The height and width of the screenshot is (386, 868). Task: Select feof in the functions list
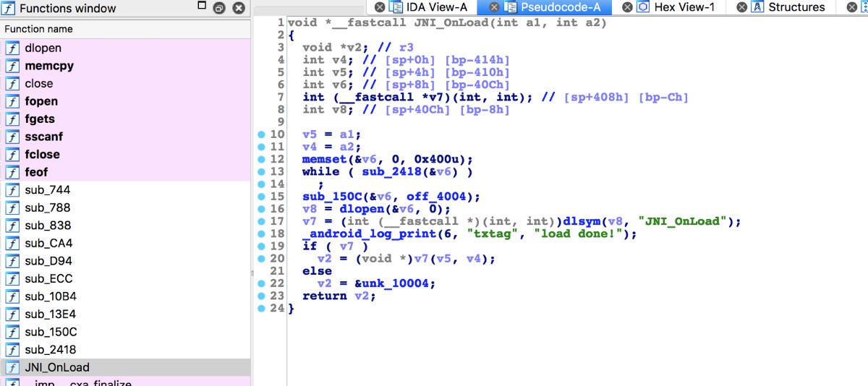click(125, 172)
